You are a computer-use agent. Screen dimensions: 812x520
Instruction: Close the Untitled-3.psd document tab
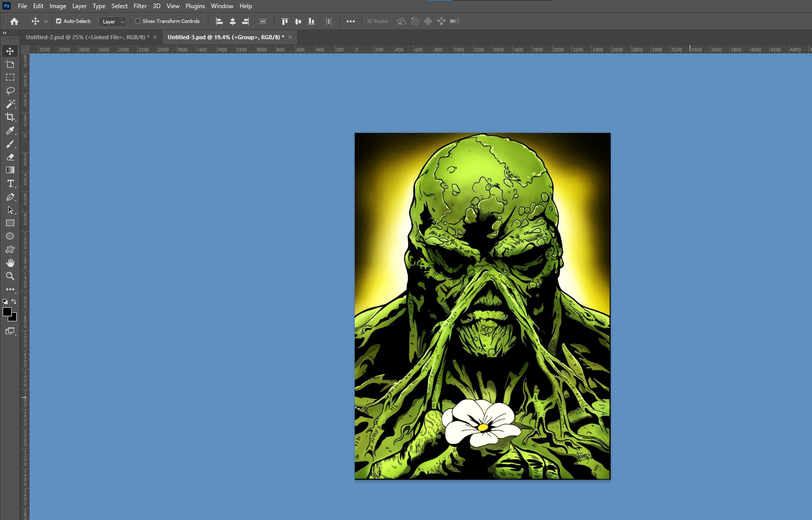(290, 37)
